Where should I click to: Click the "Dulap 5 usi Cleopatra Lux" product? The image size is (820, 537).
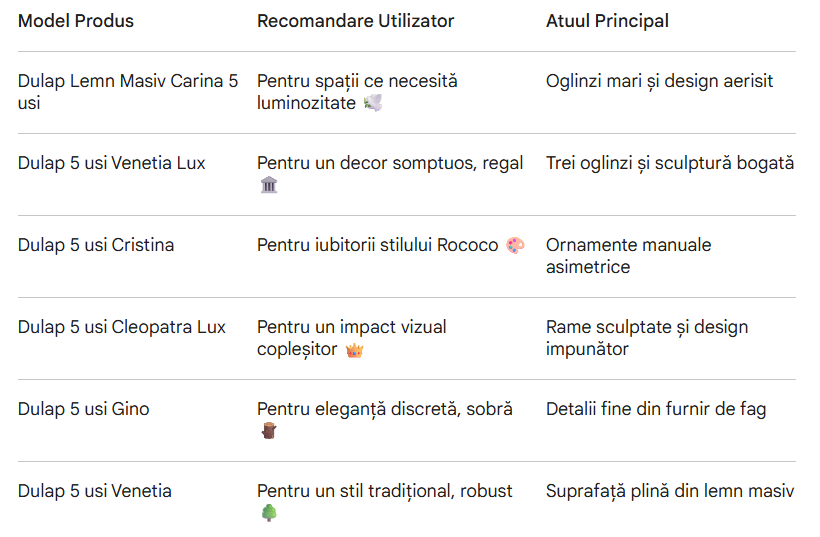pos(122,327)
